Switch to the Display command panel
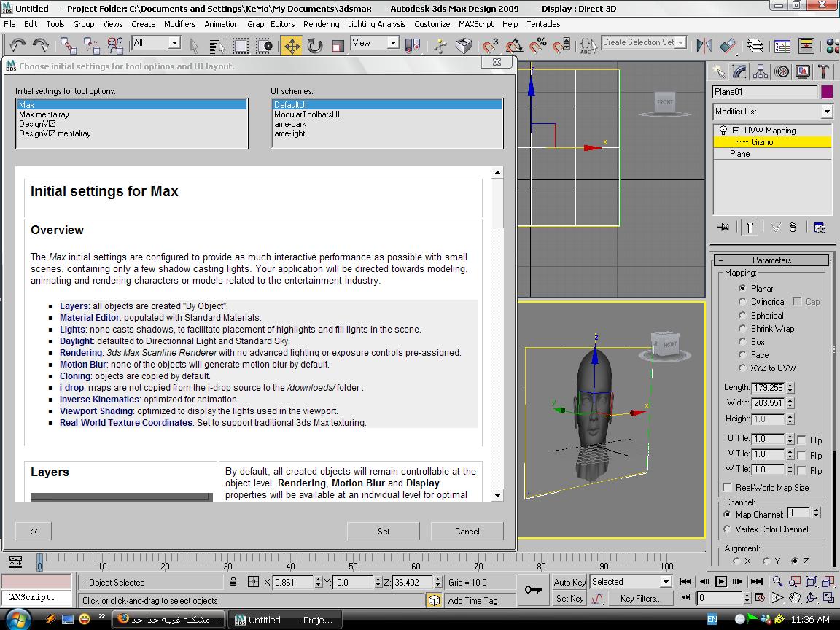840x630 pixels. tap(803, 71)
